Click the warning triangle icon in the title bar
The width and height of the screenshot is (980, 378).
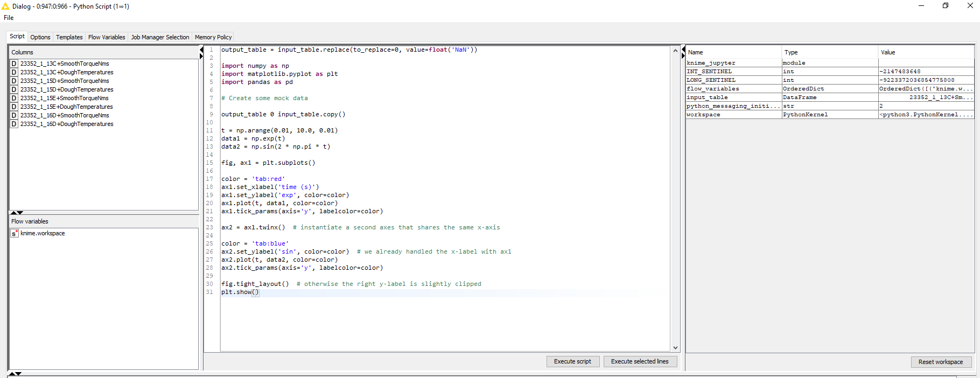click(5, 6)
